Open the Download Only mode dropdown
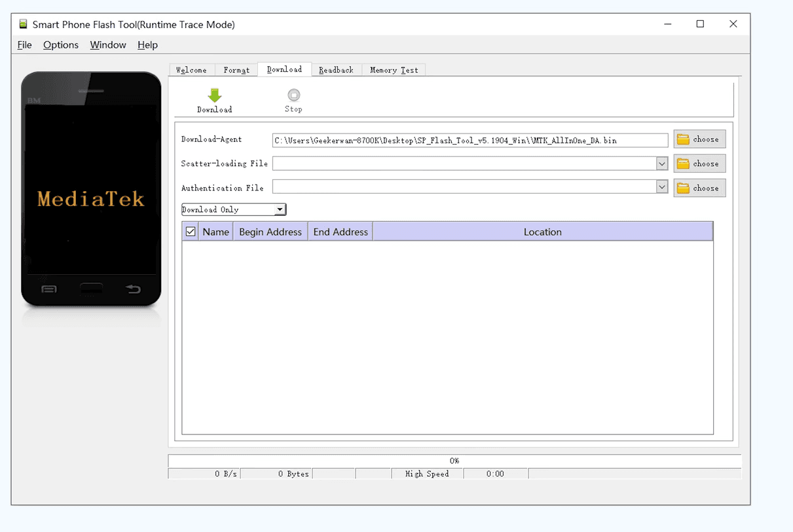The height and width of the screenshot is (532, 793). [280, 209]
